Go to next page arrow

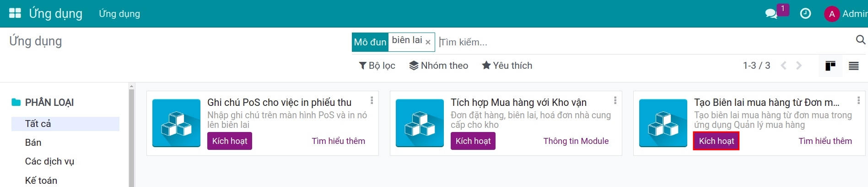pos(799,66)
